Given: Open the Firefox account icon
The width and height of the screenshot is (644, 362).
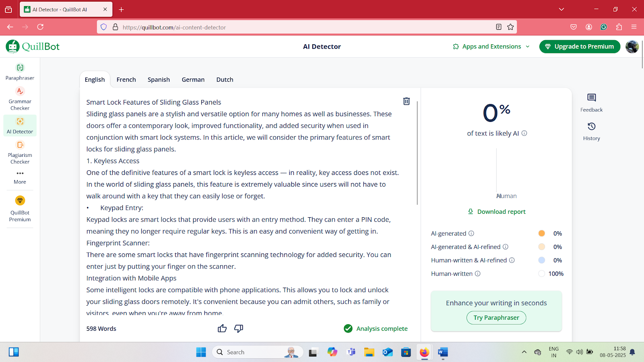Looking at the screenshot, I should click(x=589, y=27).
